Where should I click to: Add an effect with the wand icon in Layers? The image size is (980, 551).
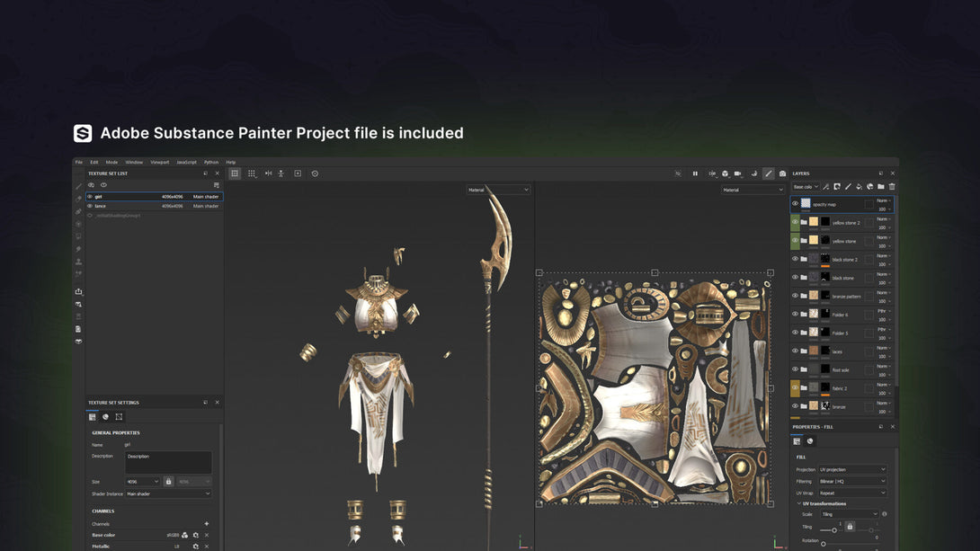coord(826,187)
